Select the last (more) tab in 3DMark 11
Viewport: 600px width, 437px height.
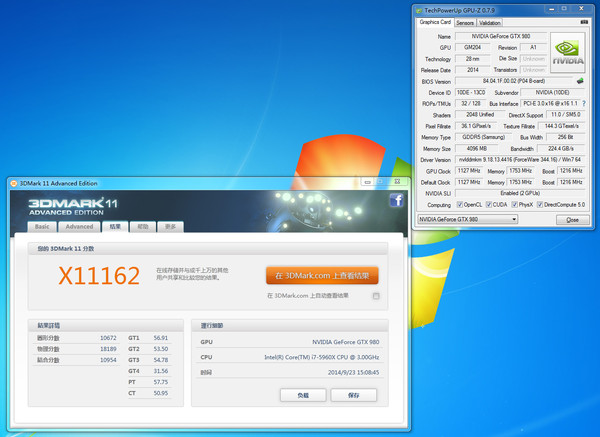170,227
